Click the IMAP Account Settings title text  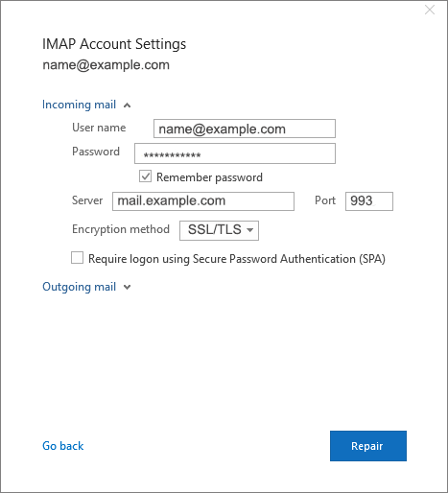click(x=114, y=44)
